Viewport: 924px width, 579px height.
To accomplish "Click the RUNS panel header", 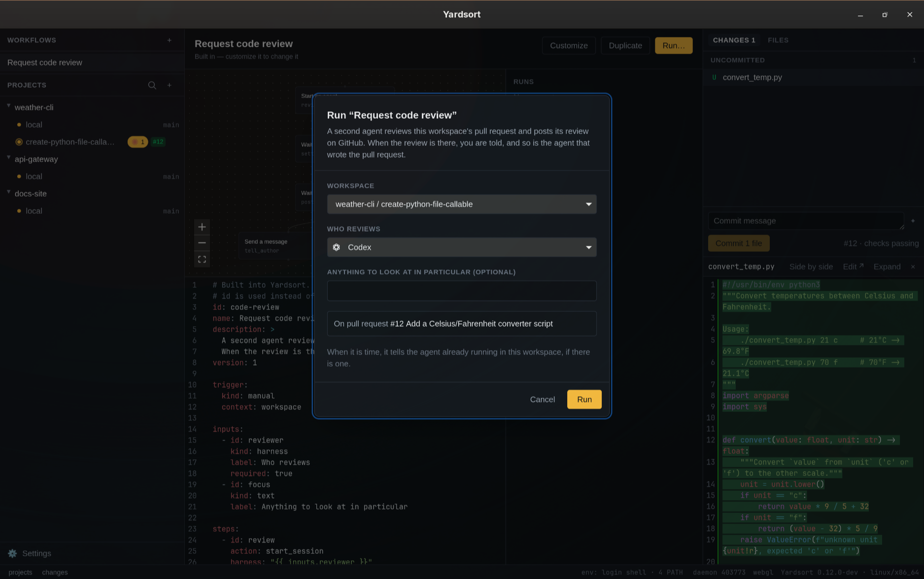I will (523, 82).
